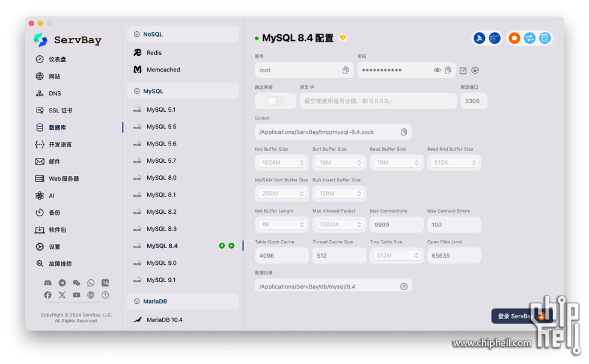Screen dimensions: 589x364
Task: Open MyISAM Sort Buffer Size dropdown (256M)
Action: tap(282, 193)
